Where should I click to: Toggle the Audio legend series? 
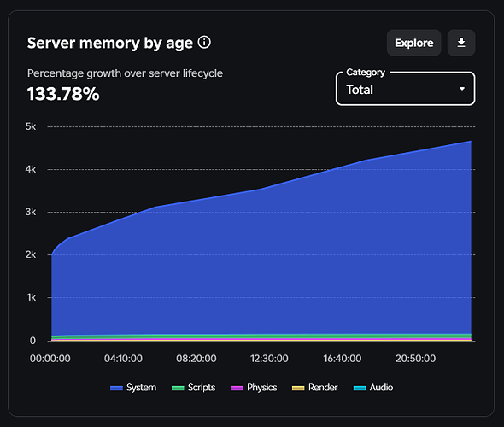372,388
